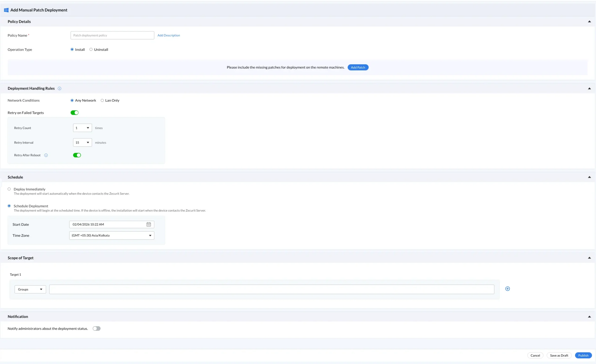Click the Add Patch button
The image size is (596, 364).
(x=358, y=67)
